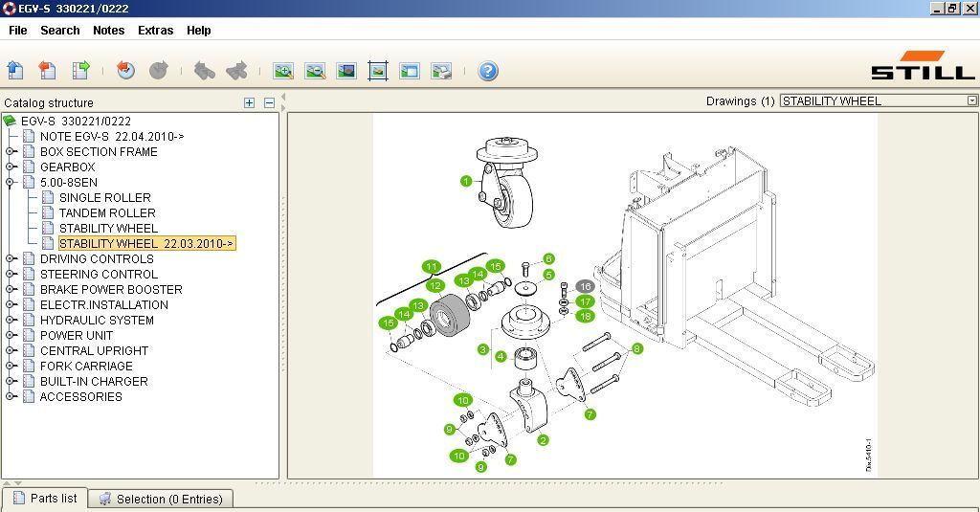
Task: Click part number 1 bubble in drawing
Action: pos(466,181)
